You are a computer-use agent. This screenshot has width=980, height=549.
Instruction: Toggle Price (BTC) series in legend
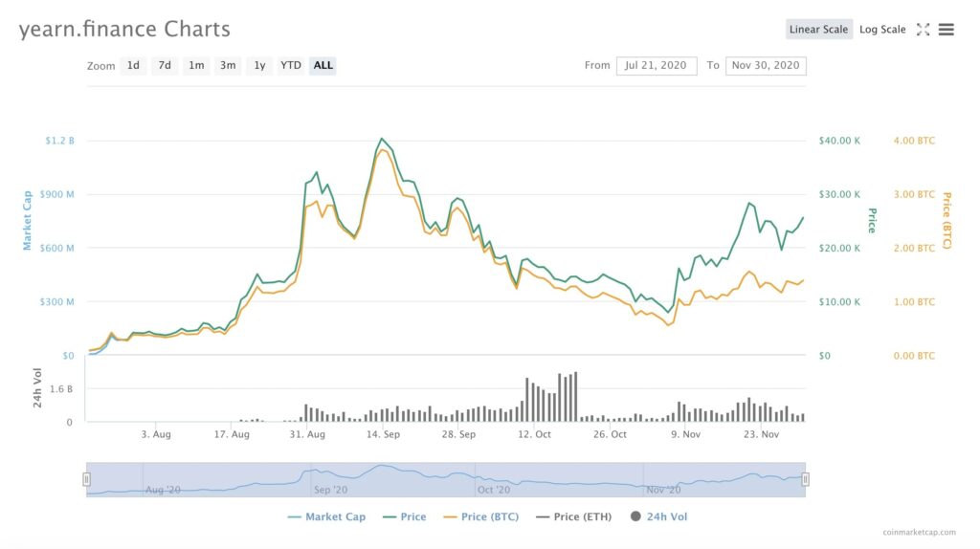point(480,516)
